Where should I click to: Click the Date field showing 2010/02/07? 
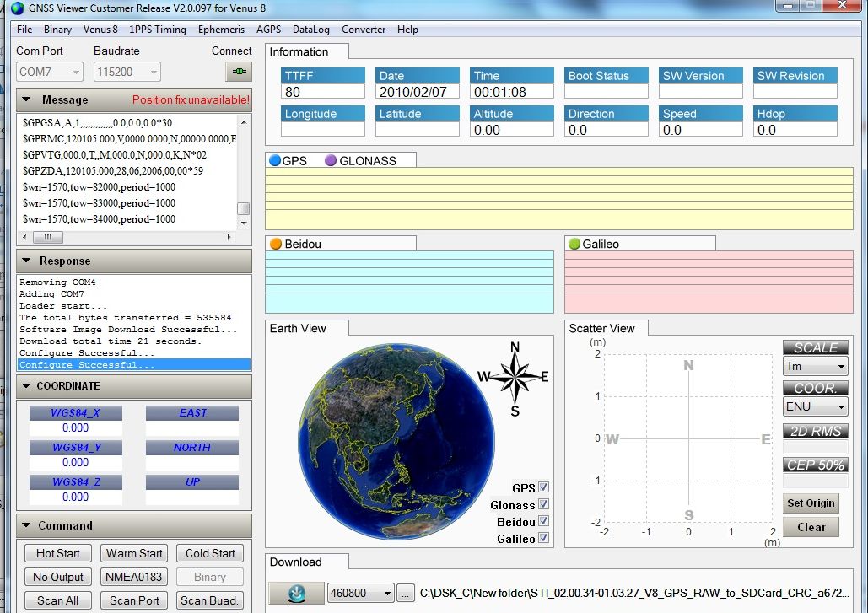(x=418, y=92)
